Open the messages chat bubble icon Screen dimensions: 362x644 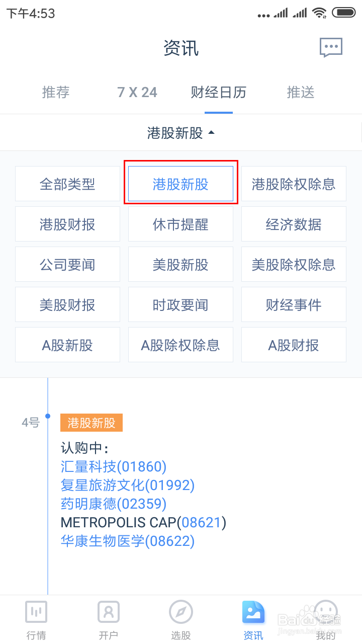tap(331, 48)
